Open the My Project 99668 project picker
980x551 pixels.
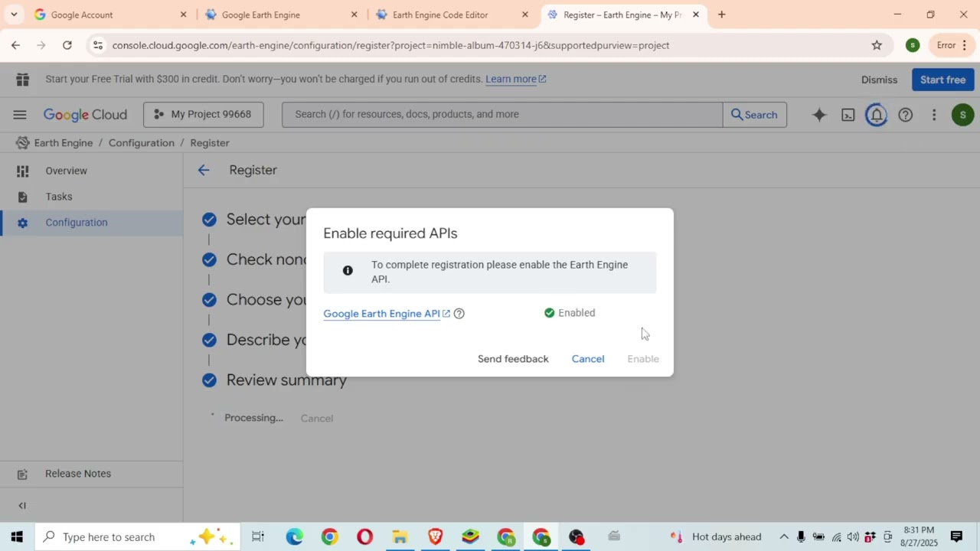(x=204, y=115)
